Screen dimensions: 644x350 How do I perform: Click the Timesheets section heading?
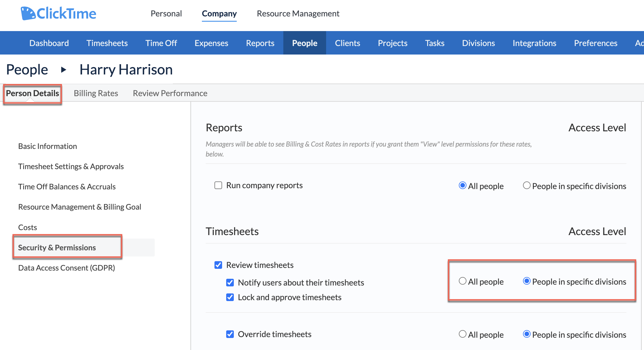coord(232,231)
